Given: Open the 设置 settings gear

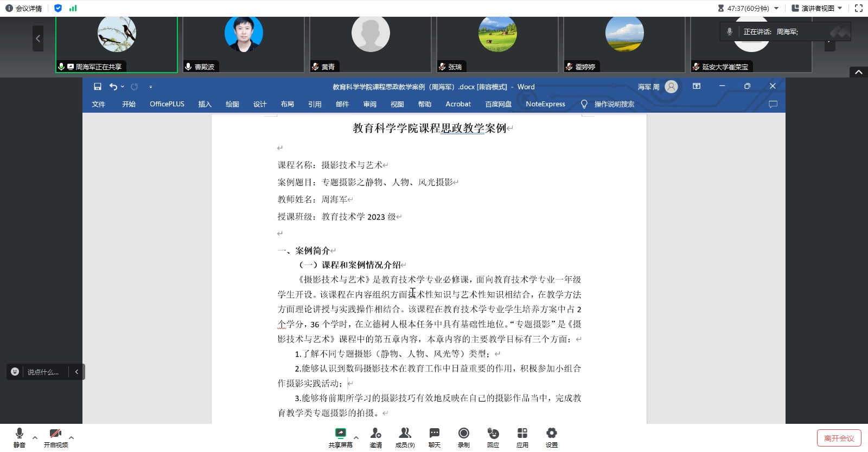Looking at the screenshot, I should 551,437.
